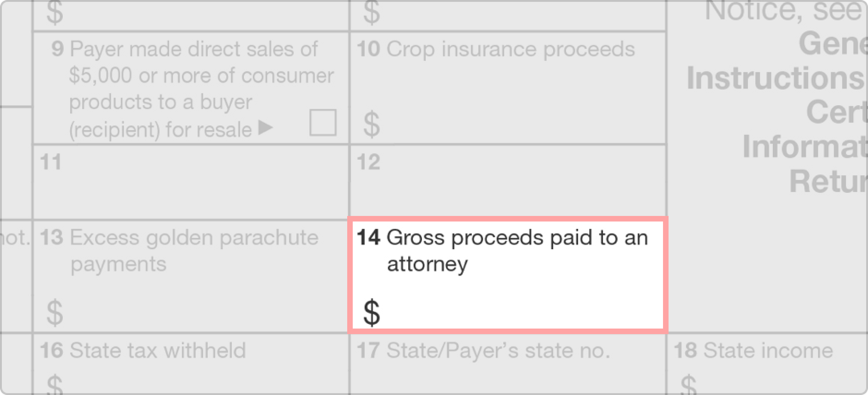Select the State income field
The width and height of the screenshot is (868, 395).
[767, 364]
